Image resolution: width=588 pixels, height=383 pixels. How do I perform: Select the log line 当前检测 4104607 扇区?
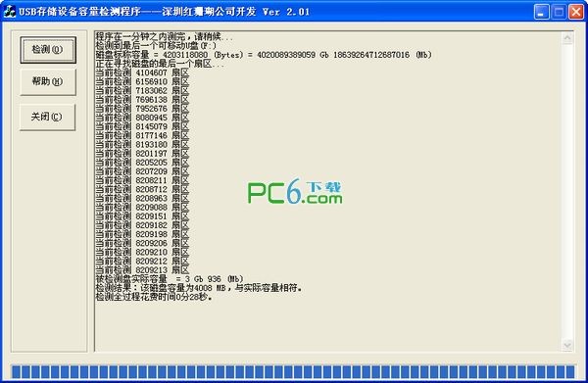[142, 72]
